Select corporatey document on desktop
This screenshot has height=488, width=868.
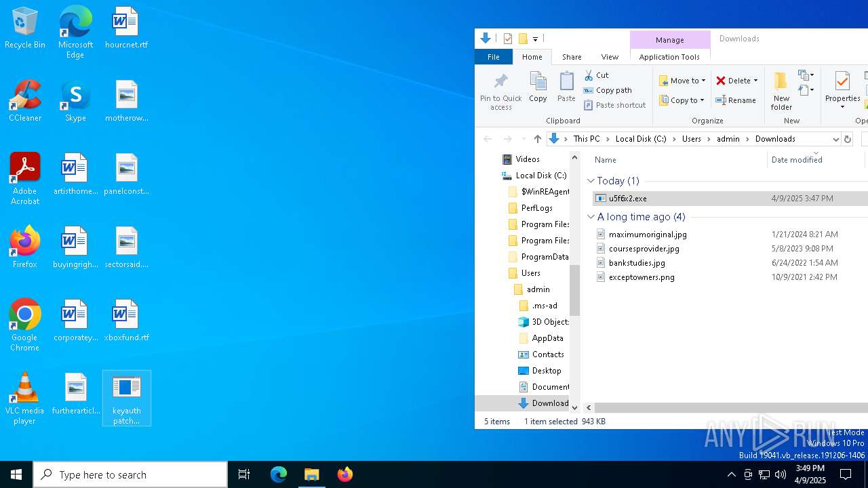[75, 321]
